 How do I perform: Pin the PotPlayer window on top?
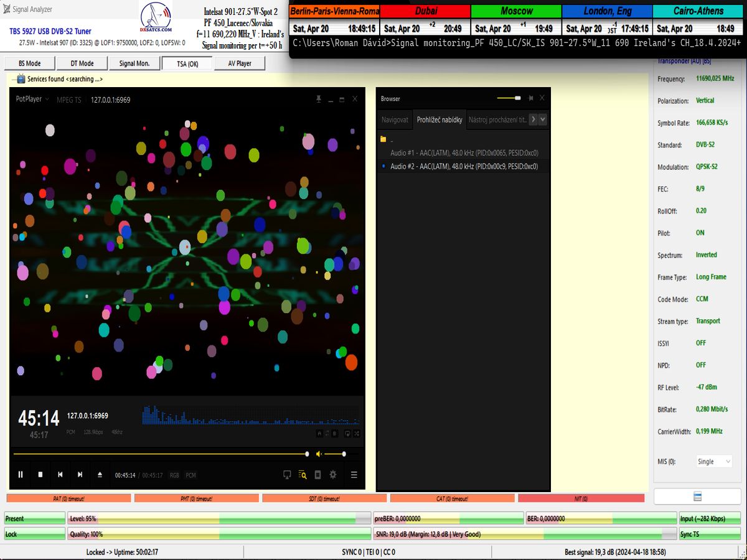click(319, 100)
